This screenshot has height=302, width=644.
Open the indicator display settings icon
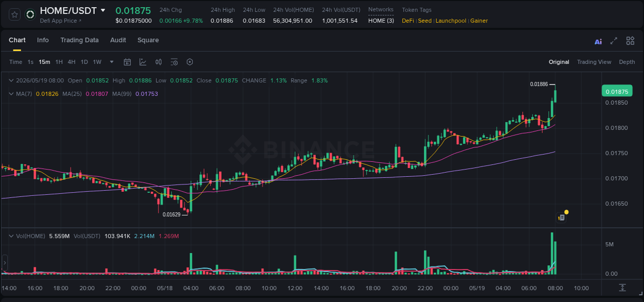174,62
